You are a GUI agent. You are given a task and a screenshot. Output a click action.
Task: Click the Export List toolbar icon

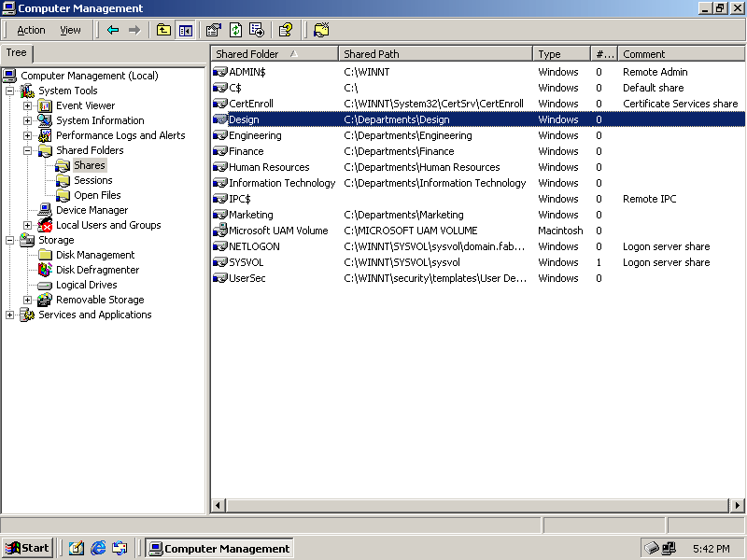coord(256,30)
